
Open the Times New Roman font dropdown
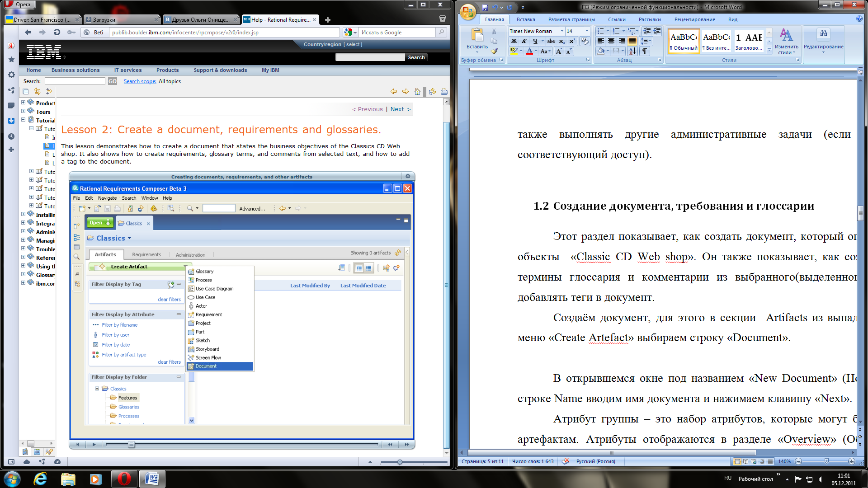562,31
